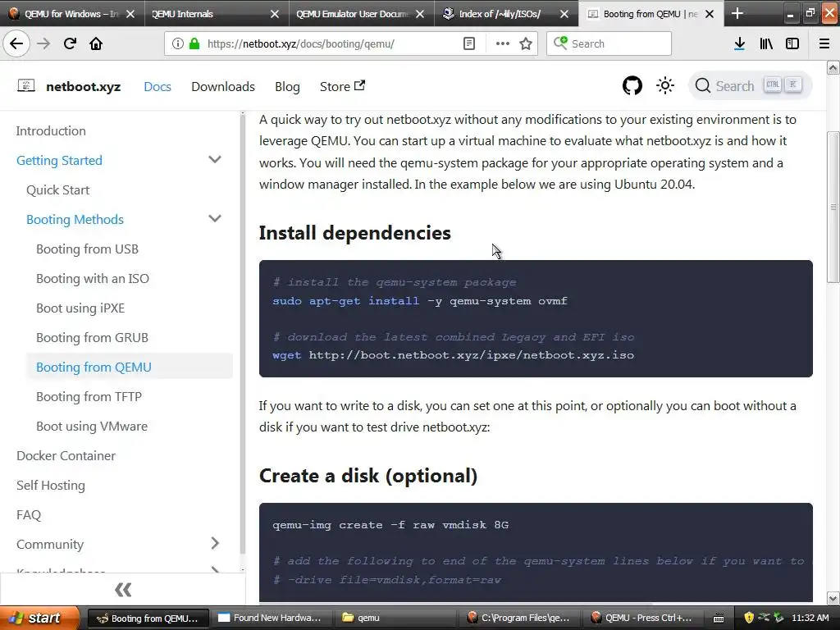Close the Index of ISOs tab

(564, 14)
